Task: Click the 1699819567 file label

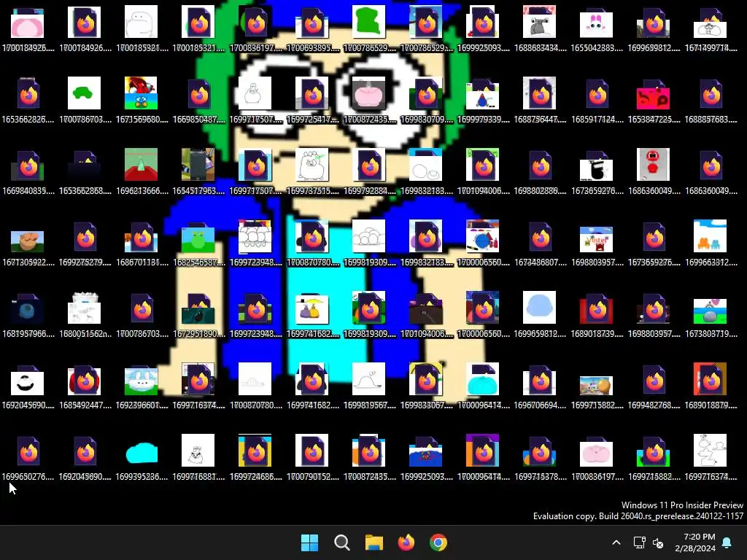Action: (370, 405)
